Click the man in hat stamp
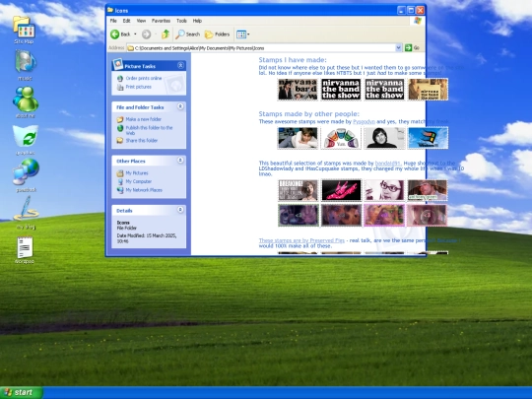Screen dimensions: 532x399 click(428, 190)
